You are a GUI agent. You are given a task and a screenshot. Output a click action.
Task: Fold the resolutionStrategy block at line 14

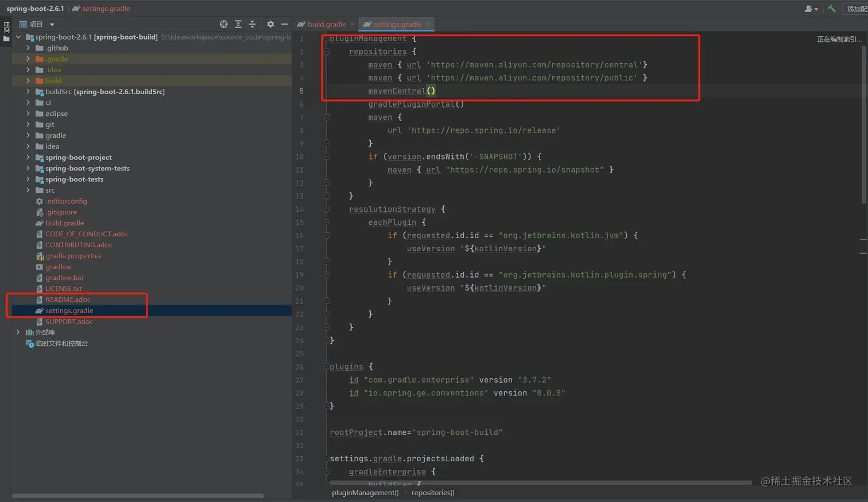pyautogui.click(x=326, y=209)
